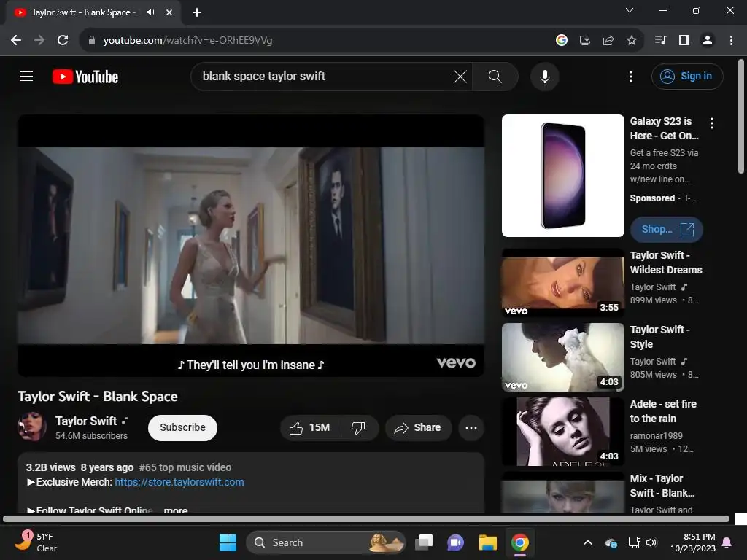This screenshot has width=747, height=560.
Task: Open ad options three-dot menu
Action: 712,123
